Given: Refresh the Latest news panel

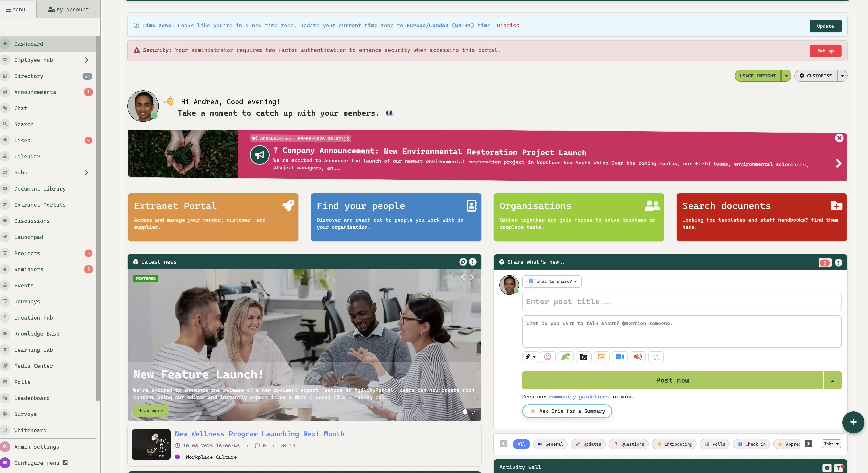Looking at the screenshot, I should 463,262.
